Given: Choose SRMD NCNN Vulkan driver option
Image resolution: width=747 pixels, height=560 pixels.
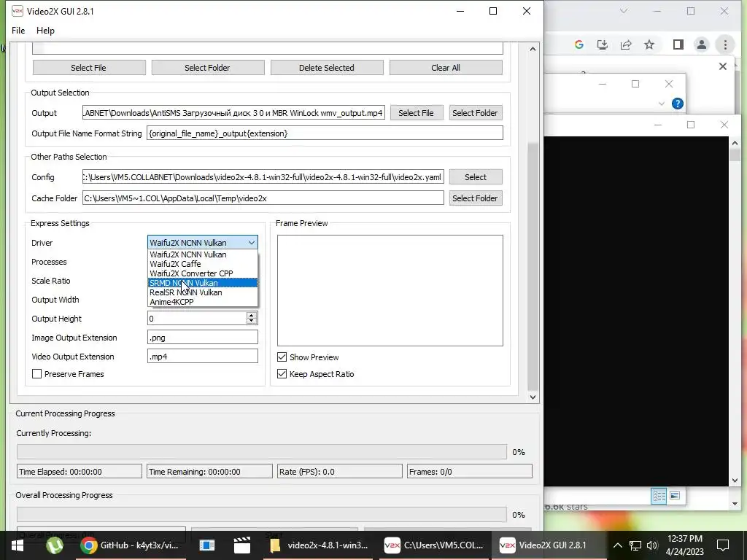Looking at the screenshot, I should click(203, 283).
